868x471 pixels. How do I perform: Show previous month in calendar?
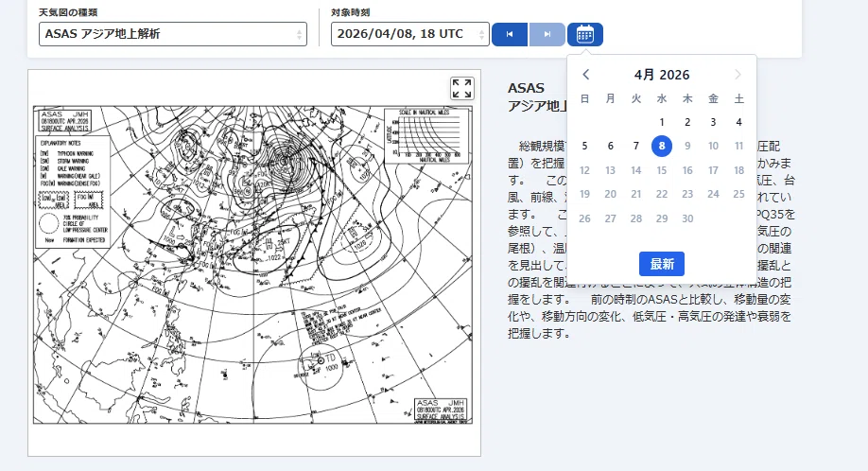[x=585, y=74]
